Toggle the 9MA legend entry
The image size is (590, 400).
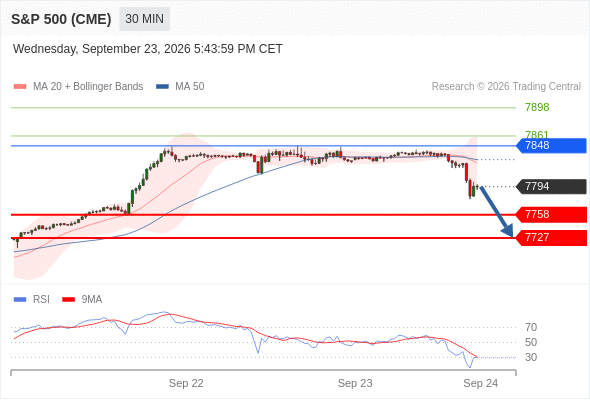coord(82,300)
